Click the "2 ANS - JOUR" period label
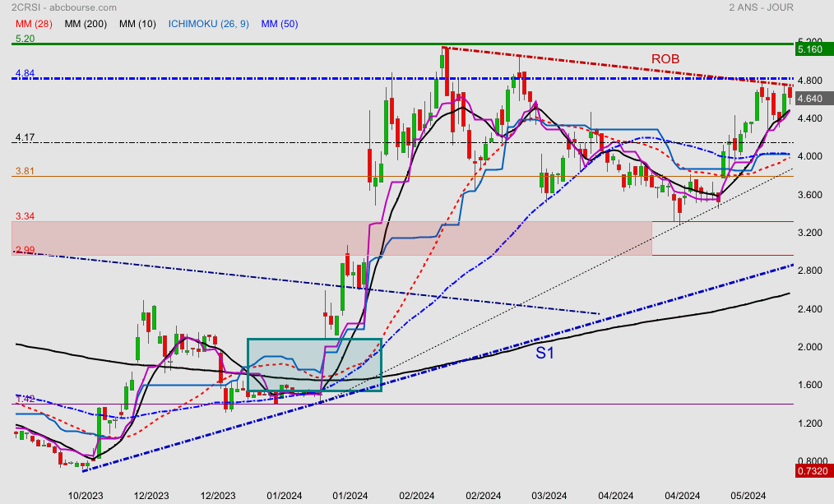The height and width of the screenshot is (504, 834). pyautogui.click(x=761, y=7)
